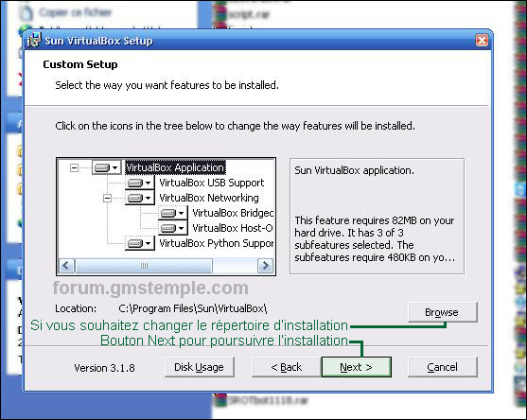Open VirtualBox USB Support feature dropdown
Viewport: 527px width, 420px height.
pos(140,183)
